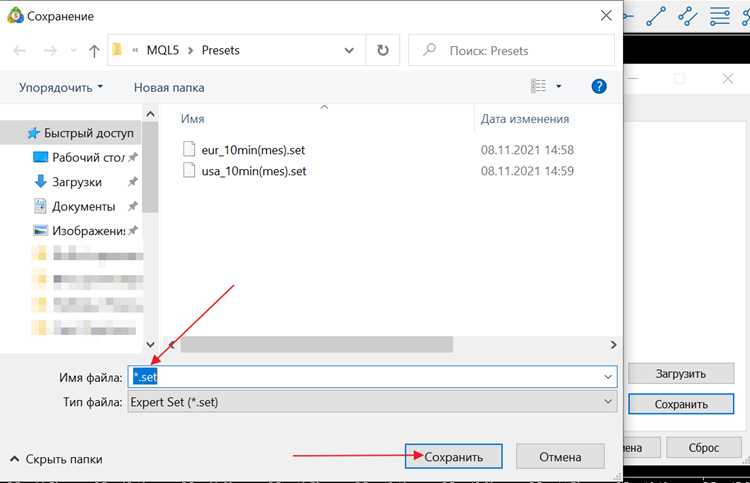The image size is (750, 483).
Task: Open recent locations history arrow
Action: point(73,50)
